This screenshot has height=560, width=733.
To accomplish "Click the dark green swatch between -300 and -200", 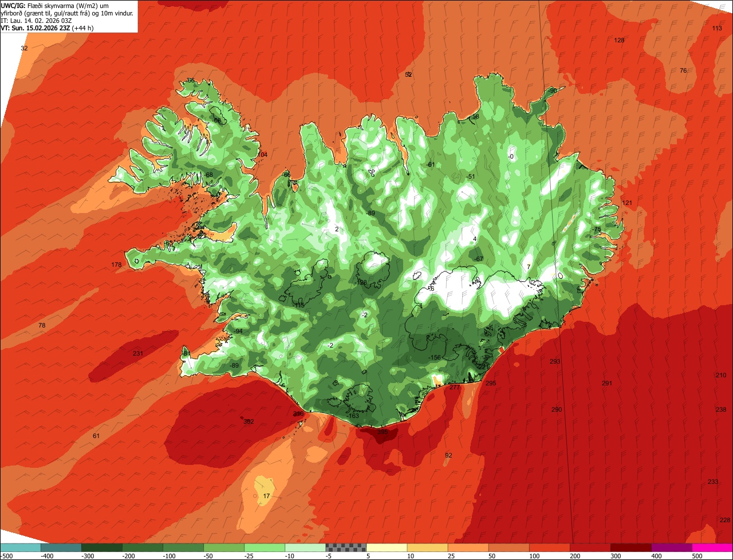I will [x=101, y=547].
